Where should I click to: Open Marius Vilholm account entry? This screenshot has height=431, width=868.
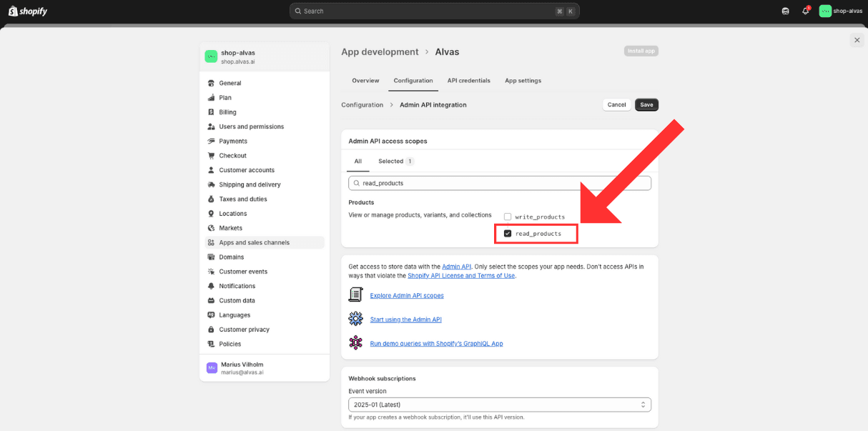click(264, 368)
